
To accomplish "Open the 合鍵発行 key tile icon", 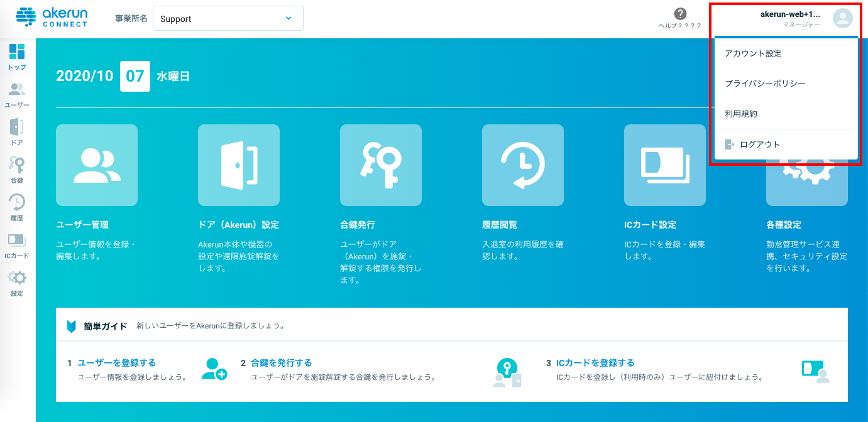I will [x=381, y=165].
